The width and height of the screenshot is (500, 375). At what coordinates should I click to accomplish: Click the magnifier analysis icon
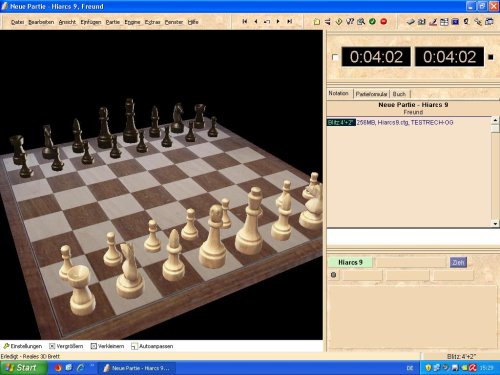[x=361, y=22]
